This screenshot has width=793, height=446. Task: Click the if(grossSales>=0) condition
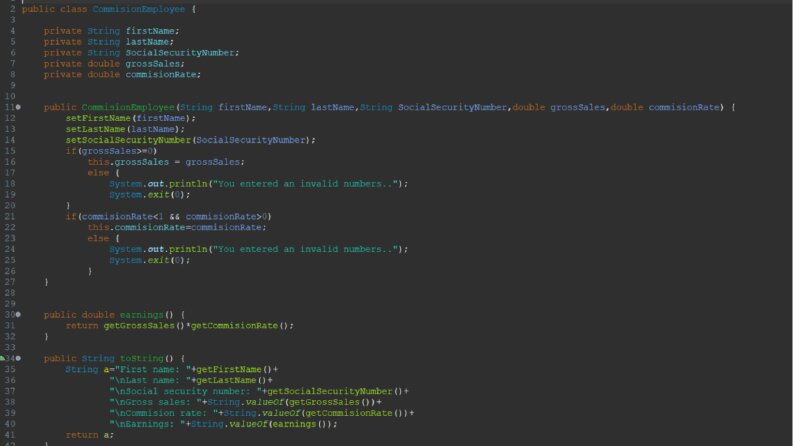click(111, 151)
